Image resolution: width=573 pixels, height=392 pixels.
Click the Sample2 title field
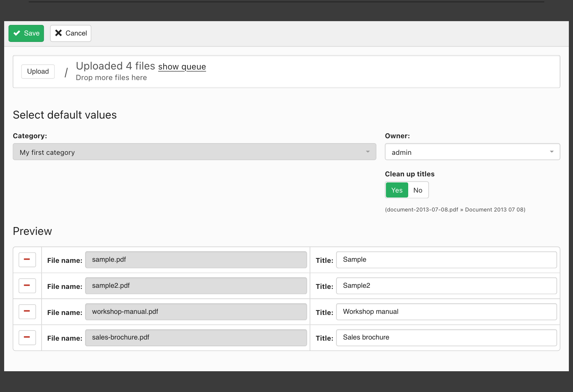click(x=446, y=286)
